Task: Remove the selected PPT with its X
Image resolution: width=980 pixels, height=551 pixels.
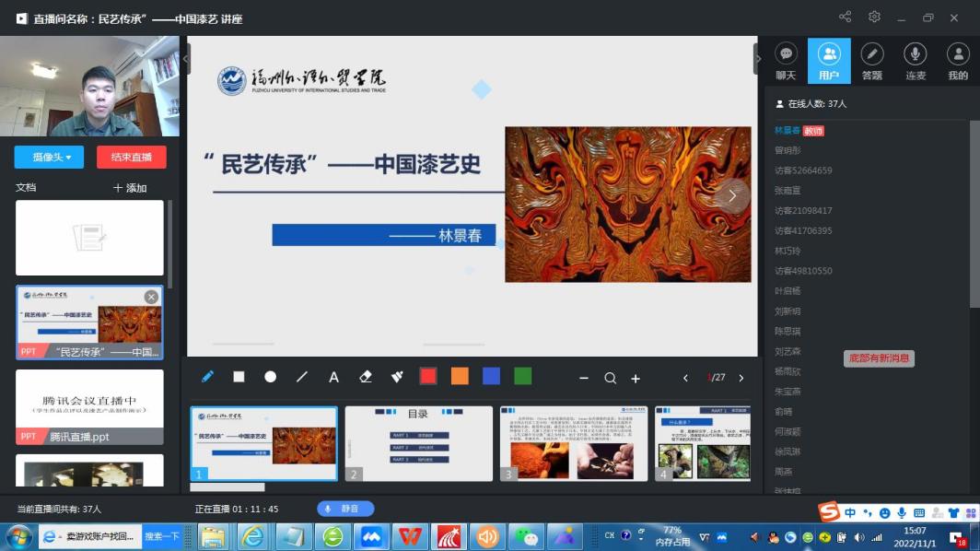Action: click(x=151, y=297)
